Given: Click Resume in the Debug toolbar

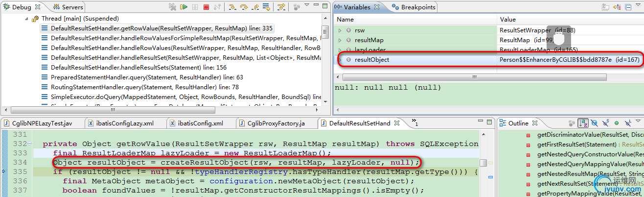Looking at the screenshot, I should [184, 7].
